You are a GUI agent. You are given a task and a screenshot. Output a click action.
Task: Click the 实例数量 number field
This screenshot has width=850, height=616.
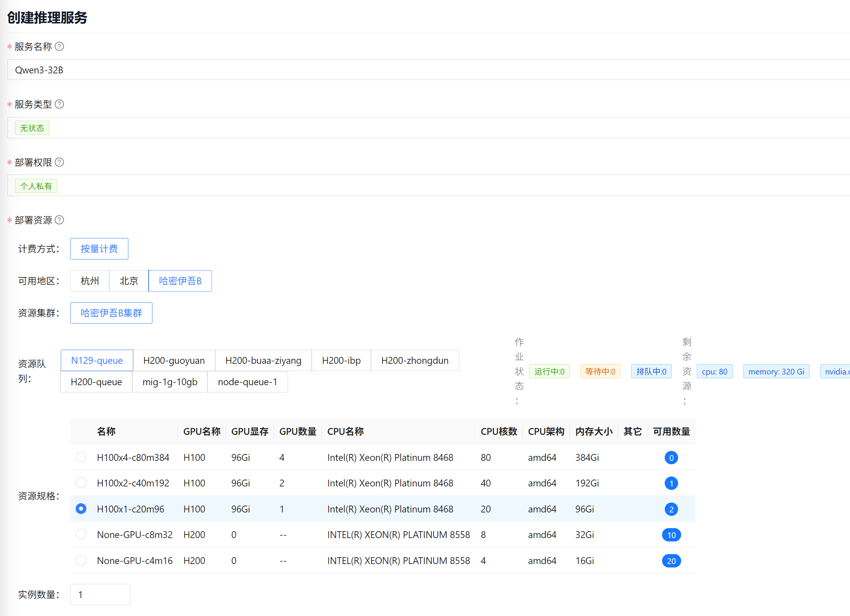point(100,594)
